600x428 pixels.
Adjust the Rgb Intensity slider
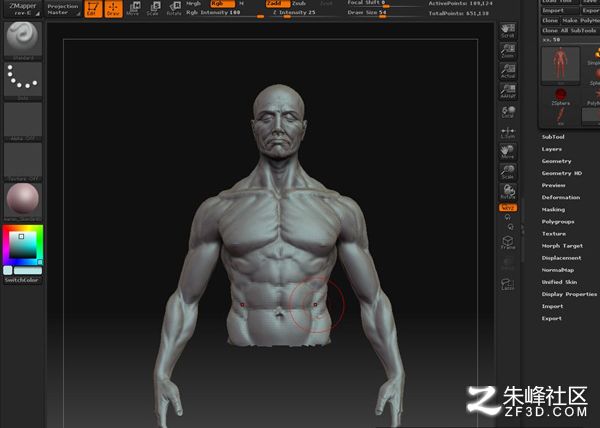(x=225, y=13)
